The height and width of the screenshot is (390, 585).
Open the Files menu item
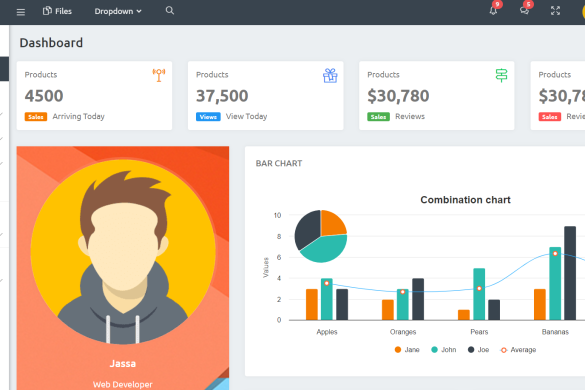[x=57, y=11]
